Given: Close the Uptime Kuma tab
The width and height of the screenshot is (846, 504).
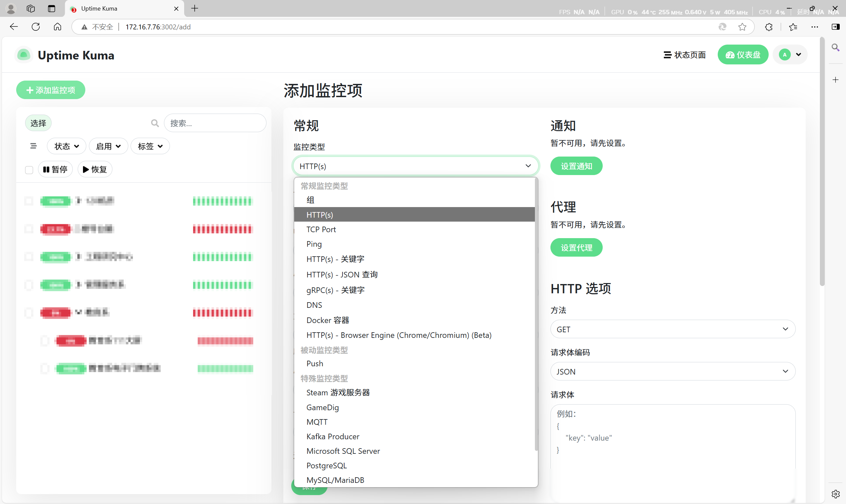Looking at the screenshot, I should 176,9.
